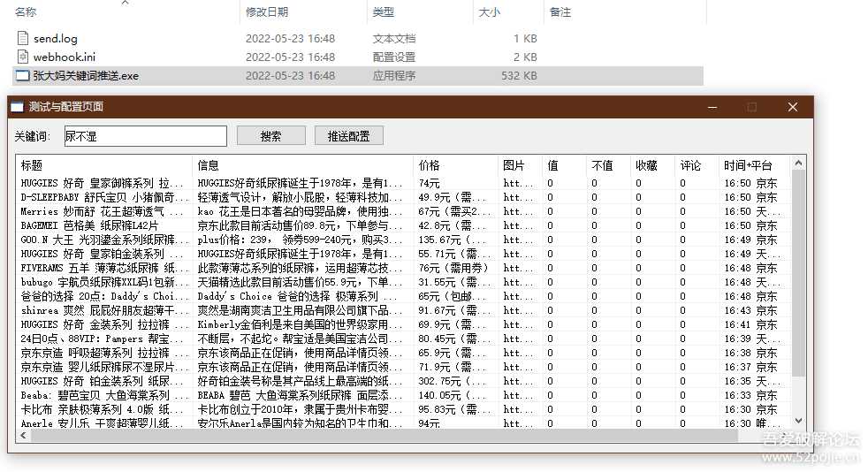Select the 张大妈关键词推送.exe file name
The width and height of the screenshot is (868, 472).
(86, 76)
